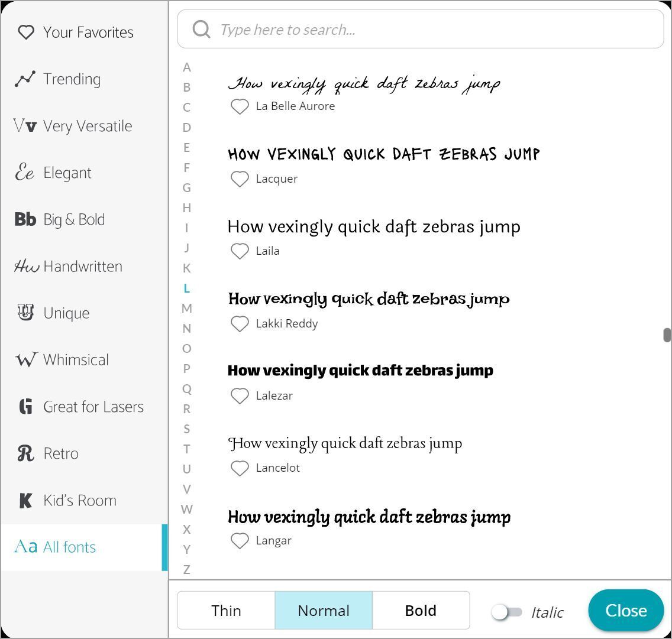Screen dimensions: 672x639
Task: Click the font list scrollbar thumb
Action: 667,335
